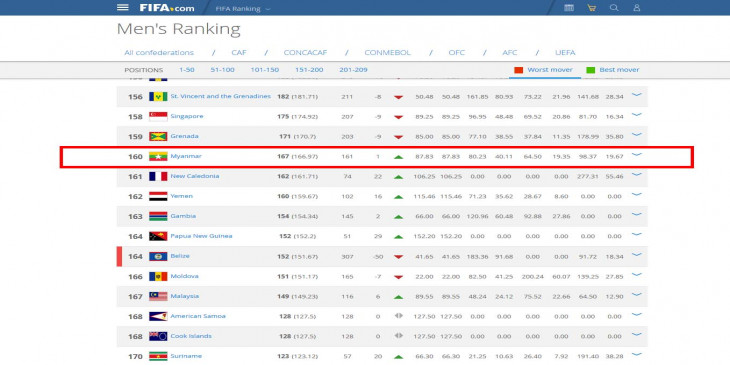Select the CONCACAF confederation filter

coord(305,53)
